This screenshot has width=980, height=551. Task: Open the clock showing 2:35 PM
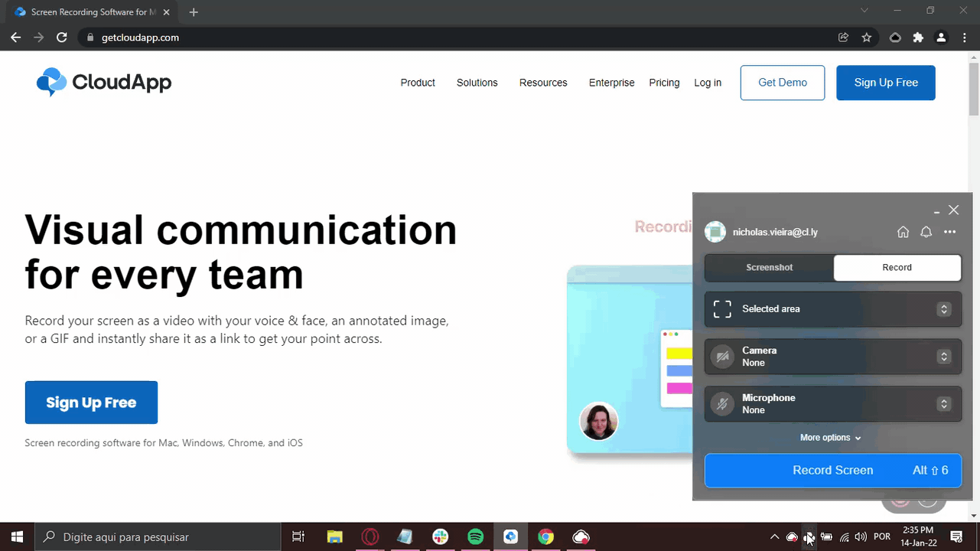click(x=918, y=536)
